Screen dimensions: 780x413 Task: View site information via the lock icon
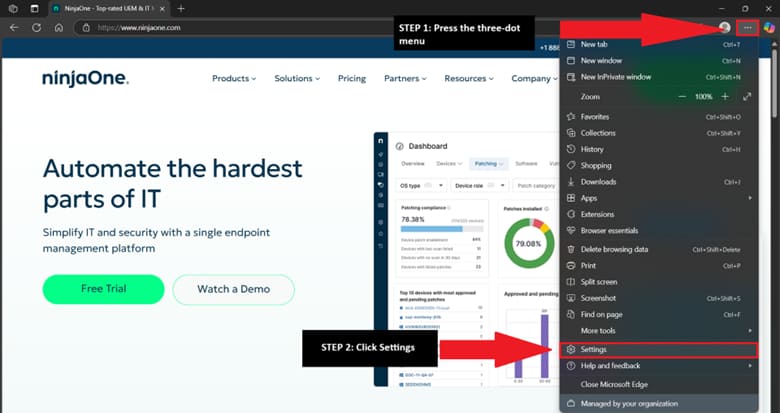(86, 28)
